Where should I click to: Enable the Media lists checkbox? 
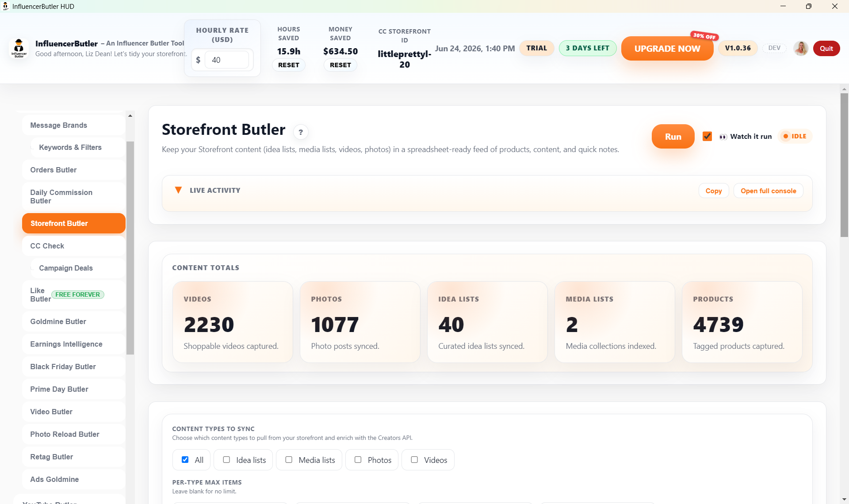[289, 460]
